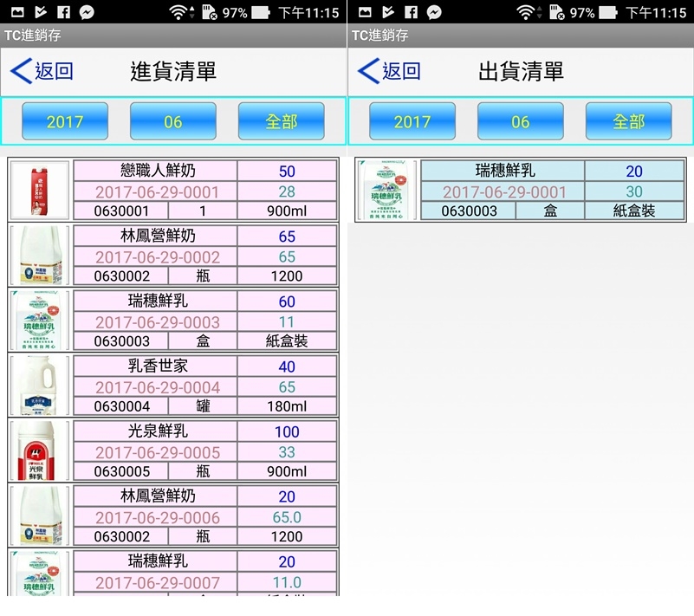Screen dimensions: 694x616
Task: Select product code 0630003 in 進貨清單
Action: (121, 341)
